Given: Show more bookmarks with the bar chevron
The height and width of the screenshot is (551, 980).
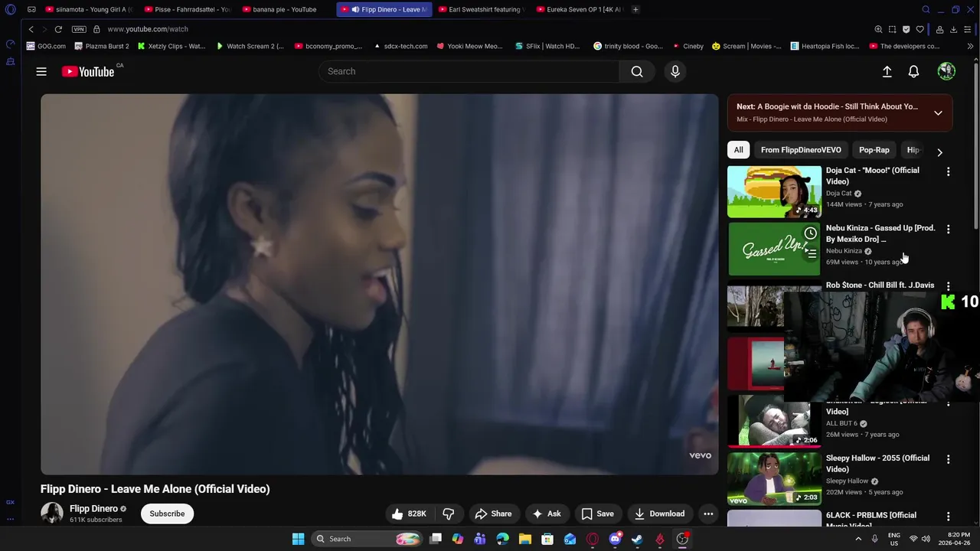Looking at the screenshot, I should pos(970,46).
